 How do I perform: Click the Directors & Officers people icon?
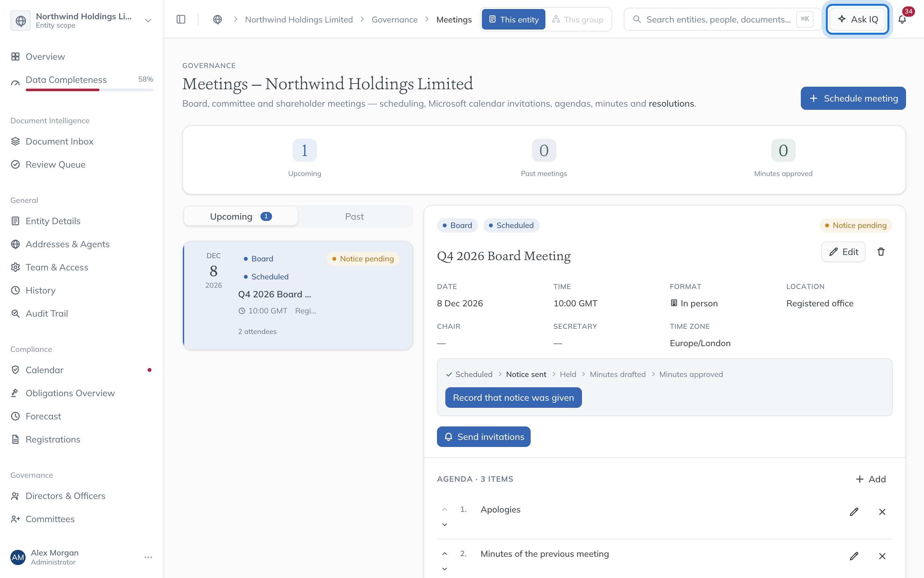click(x=15, y=496)
